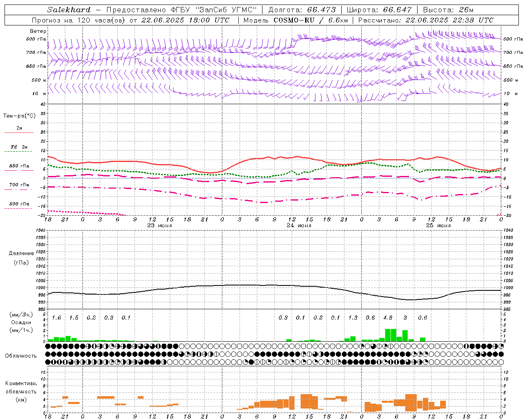Click the "Высота: 26м" header value
This screenshot has width=525, height=420.
[448, 10]
